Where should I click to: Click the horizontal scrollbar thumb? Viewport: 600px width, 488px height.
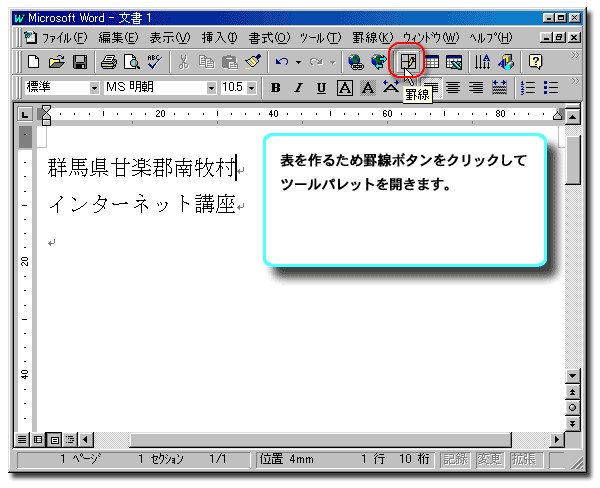(321, 440)
